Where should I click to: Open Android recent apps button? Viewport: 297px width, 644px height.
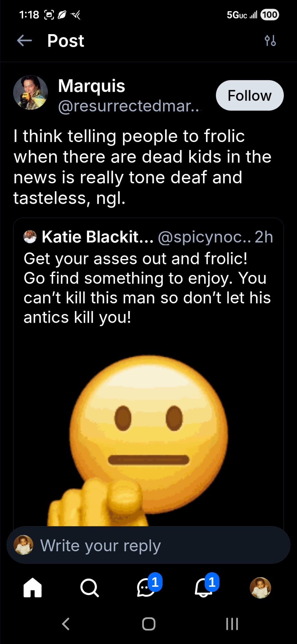(x=232, y=624)
